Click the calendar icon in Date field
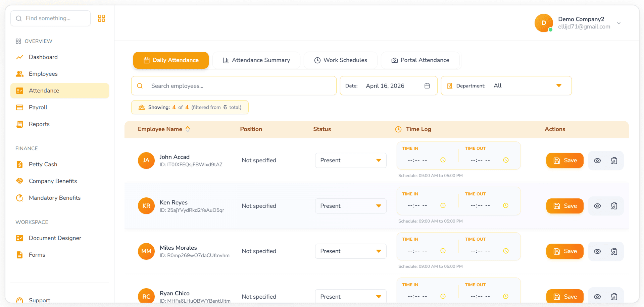644x307 pixels. (x=427, y=86)
